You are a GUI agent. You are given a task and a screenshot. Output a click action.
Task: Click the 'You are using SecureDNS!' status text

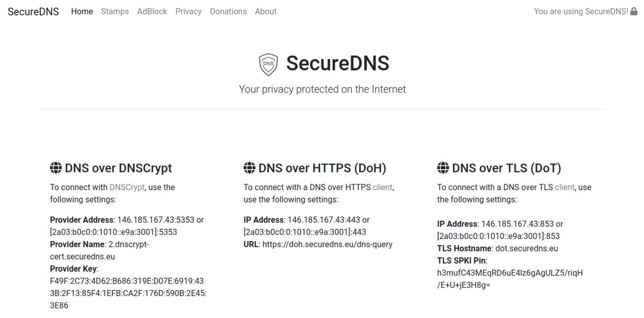tap(581, 11)
